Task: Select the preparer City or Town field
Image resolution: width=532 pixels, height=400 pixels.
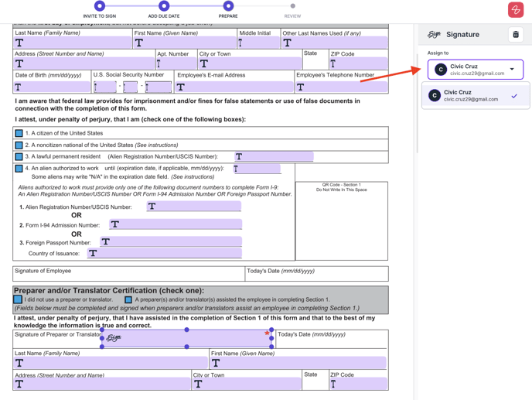Action: (x=247, y=384)
